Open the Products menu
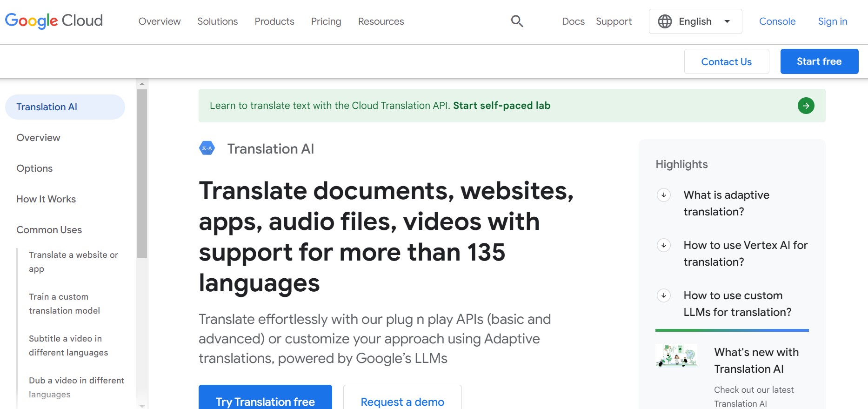 274,21
